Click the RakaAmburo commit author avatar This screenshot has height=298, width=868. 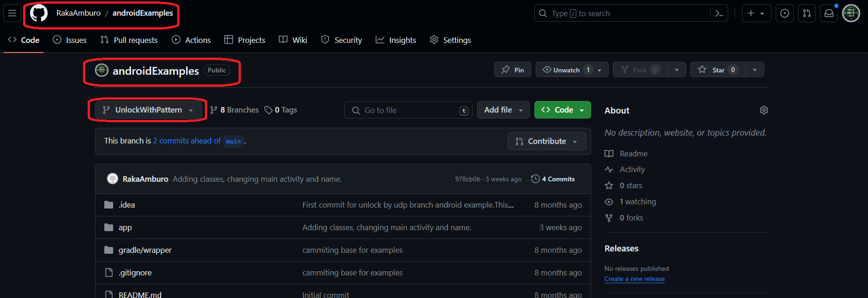[112, 179]
